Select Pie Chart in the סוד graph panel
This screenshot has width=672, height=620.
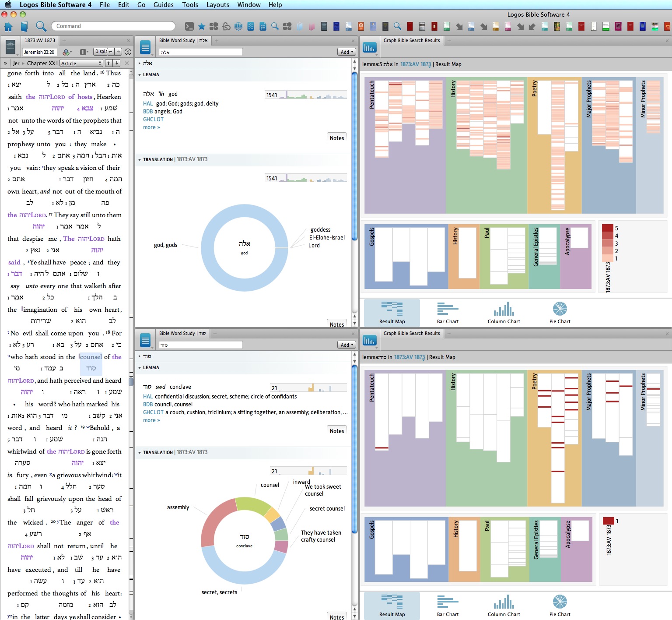(x=560, y=606)
